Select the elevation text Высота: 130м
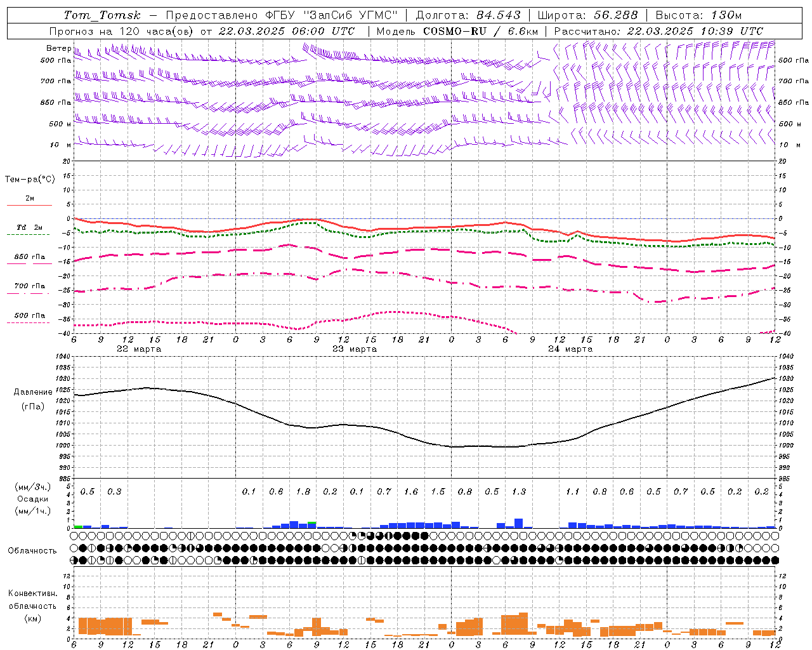Image resolution: width=812 pixels, height=650 pixels. pos(698,15)
